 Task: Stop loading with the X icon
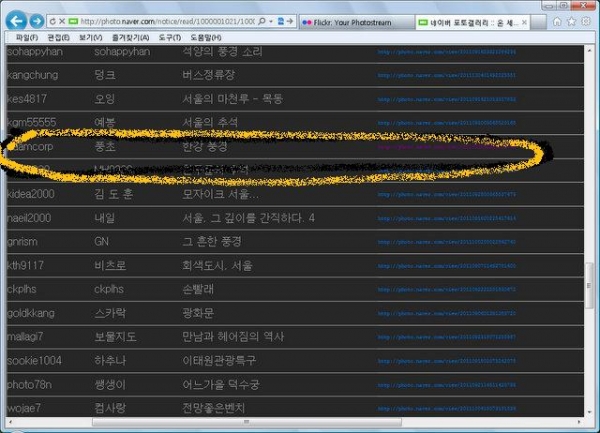tap(62, 22)
